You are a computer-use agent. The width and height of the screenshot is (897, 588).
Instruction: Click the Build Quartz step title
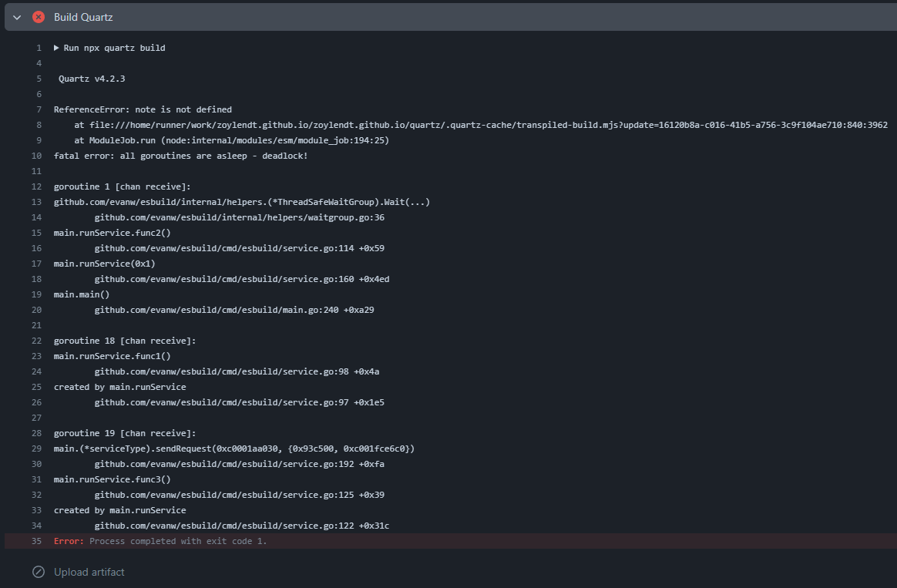point(83,17)
